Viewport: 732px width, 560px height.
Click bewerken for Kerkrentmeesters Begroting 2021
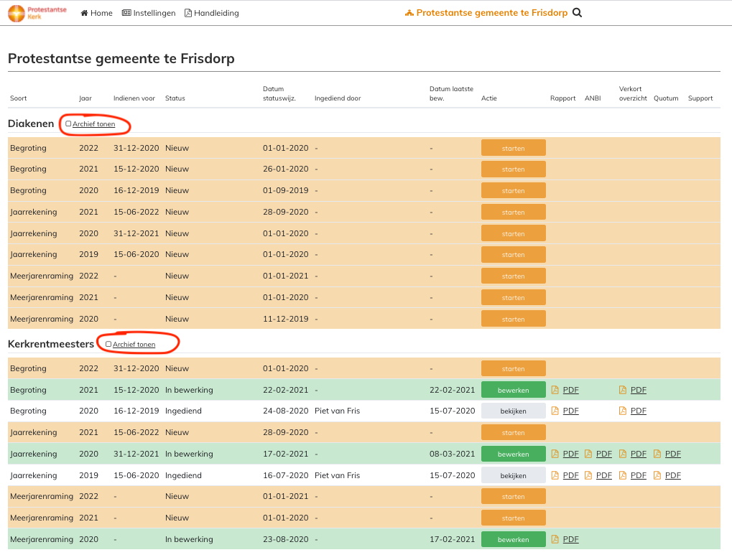pyautogui.click(x=513, y=390)
